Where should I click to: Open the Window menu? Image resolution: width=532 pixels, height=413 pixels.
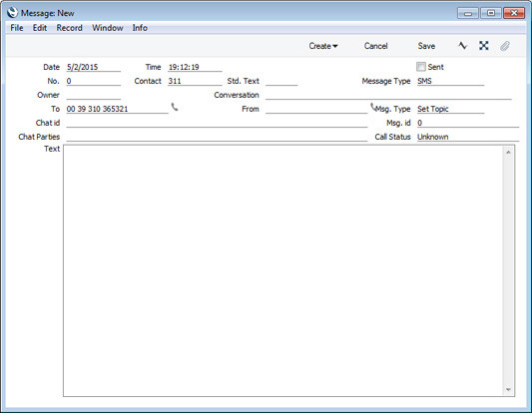(x=108, y=28)
